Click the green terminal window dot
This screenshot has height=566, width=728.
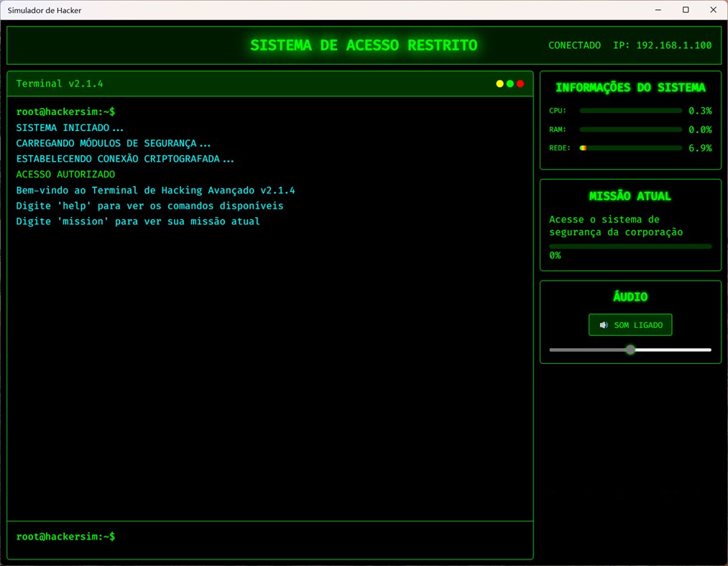510,83
